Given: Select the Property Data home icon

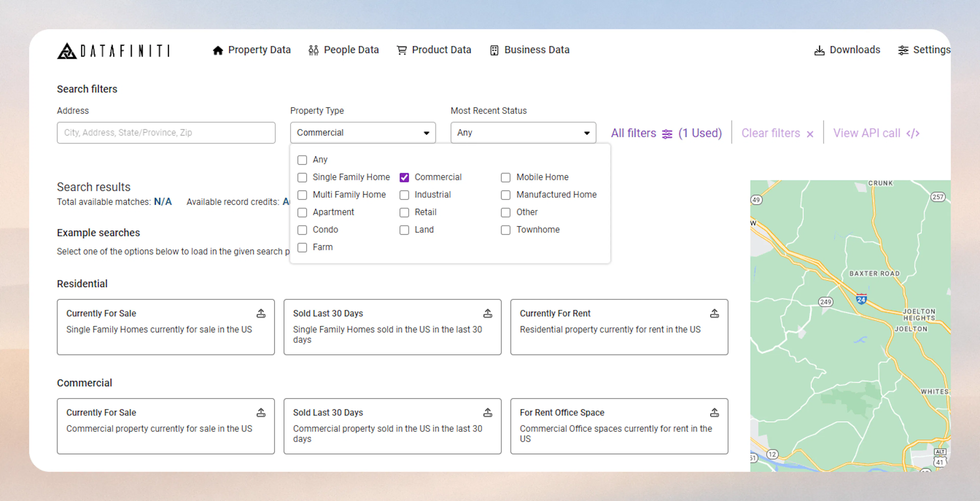Looking at the screenshot, I should pos(218,50).
